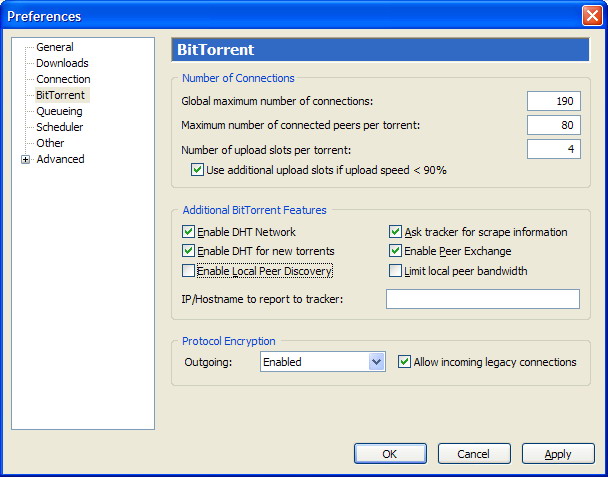Open the Downloads preferences page
This screenshot has height=477, width=608.
click(62, 63)
